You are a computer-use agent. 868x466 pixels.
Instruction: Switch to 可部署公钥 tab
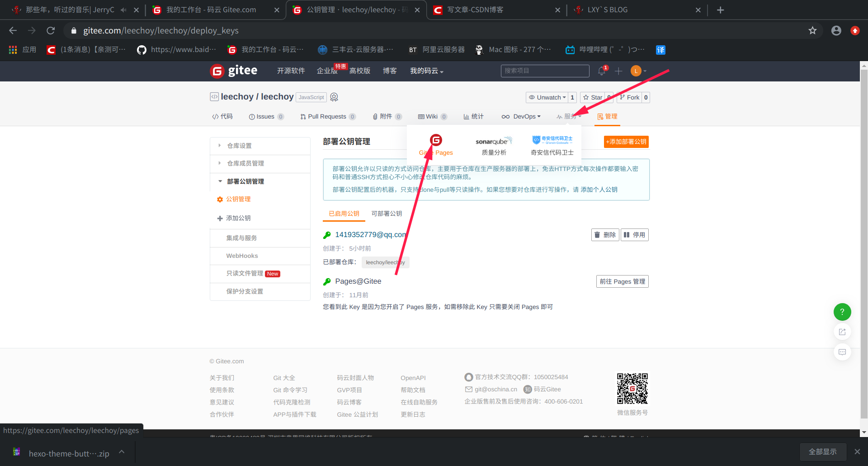click(387, 214)
